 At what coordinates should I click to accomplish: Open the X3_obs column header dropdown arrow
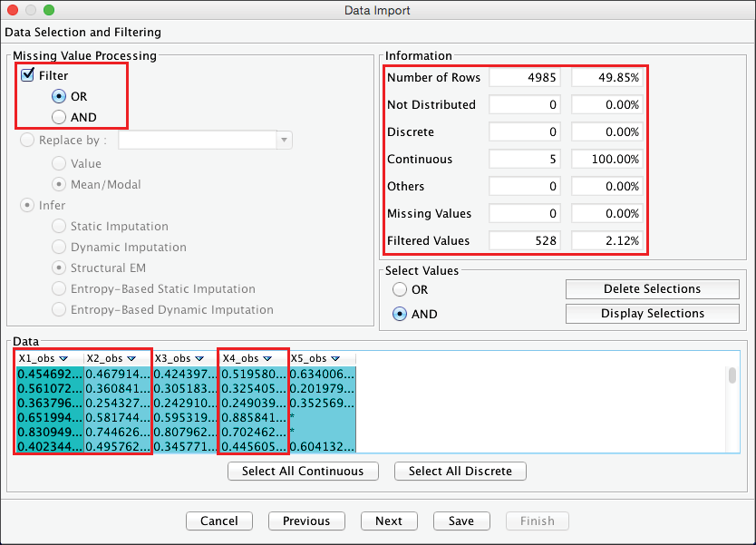(199, 359)
